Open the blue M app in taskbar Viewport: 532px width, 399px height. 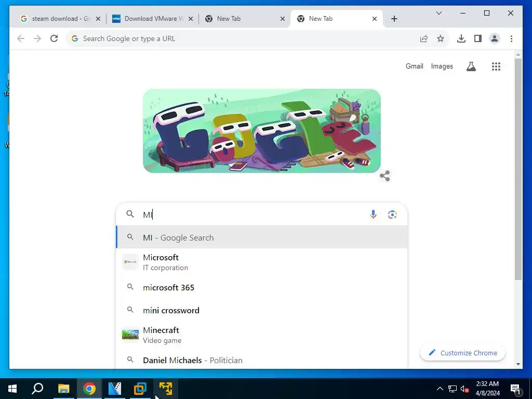tap(115, 389)
